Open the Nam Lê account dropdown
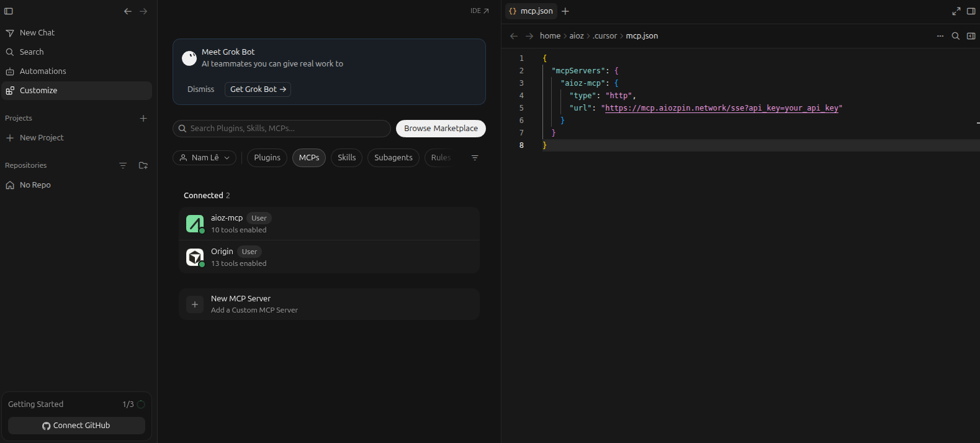Image resolution: width=980 pixels, height=443 pixels. click(x=205, y=158)
